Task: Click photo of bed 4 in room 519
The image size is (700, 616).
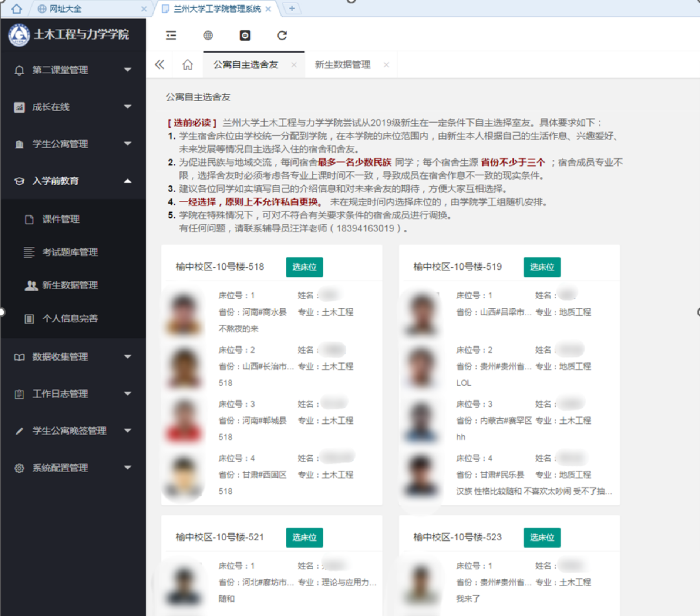Action: point(421,475)
